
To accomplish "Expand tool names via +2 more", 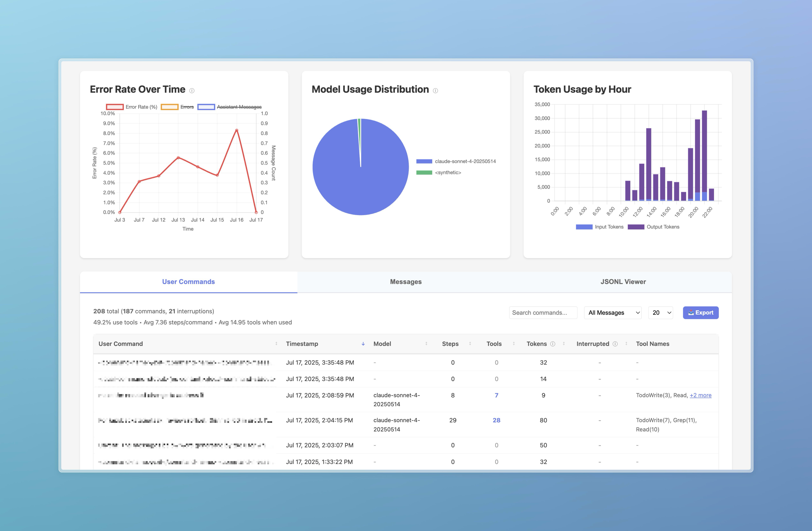I will click(x=700, y=395).
